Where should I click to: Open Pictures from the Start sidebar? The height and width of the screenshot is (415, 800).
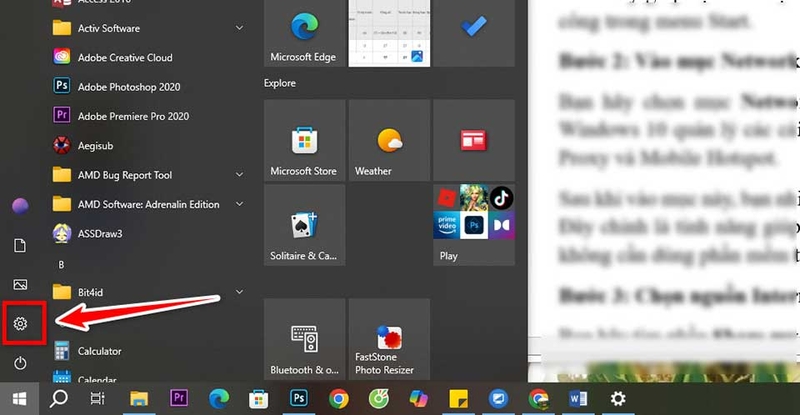pos(20,284)
